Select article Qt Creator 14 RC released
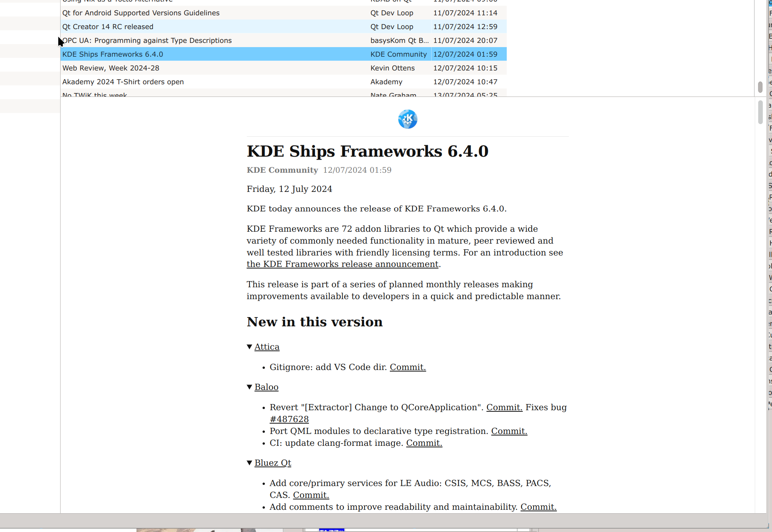This screenshot has height=532, width=772. (283, 27)
